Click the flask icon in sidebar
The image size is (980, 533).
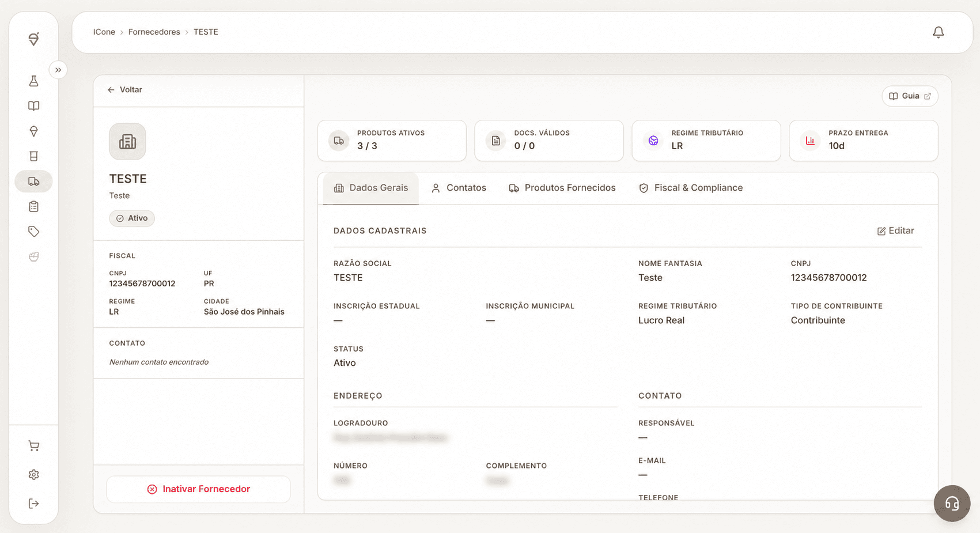click(34, 81)
